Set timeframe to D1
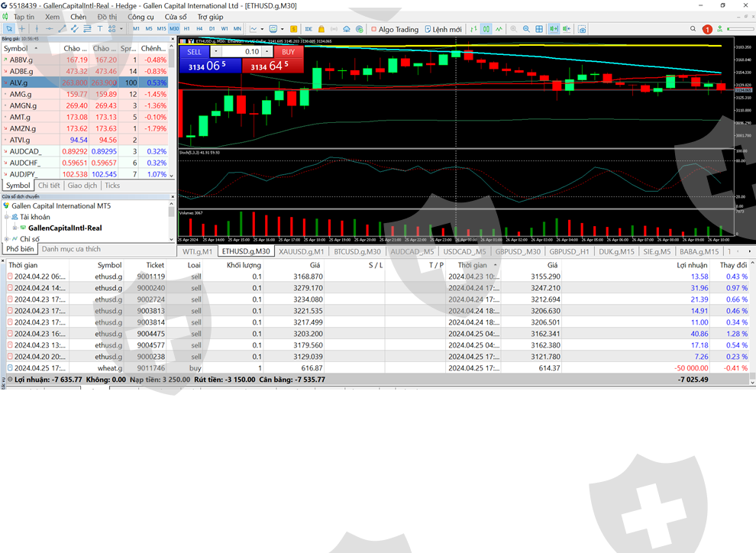 pos(212,29)
